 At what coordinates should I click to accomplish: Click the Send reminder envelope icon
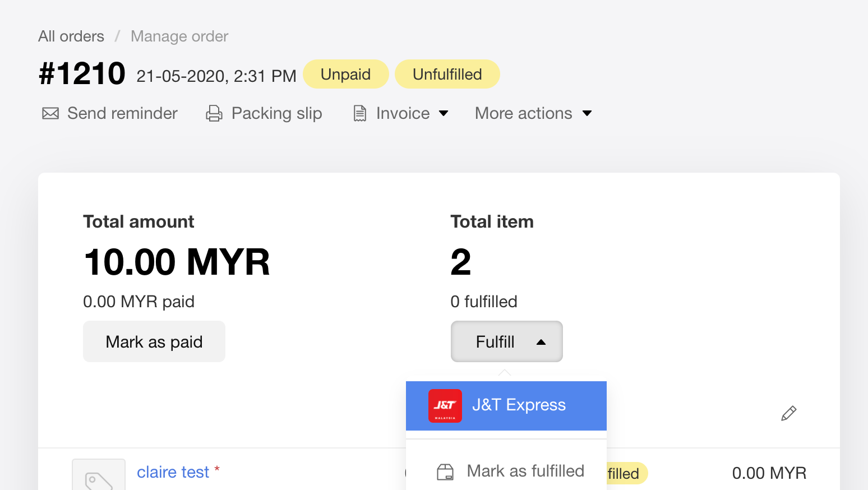point(50,113)
